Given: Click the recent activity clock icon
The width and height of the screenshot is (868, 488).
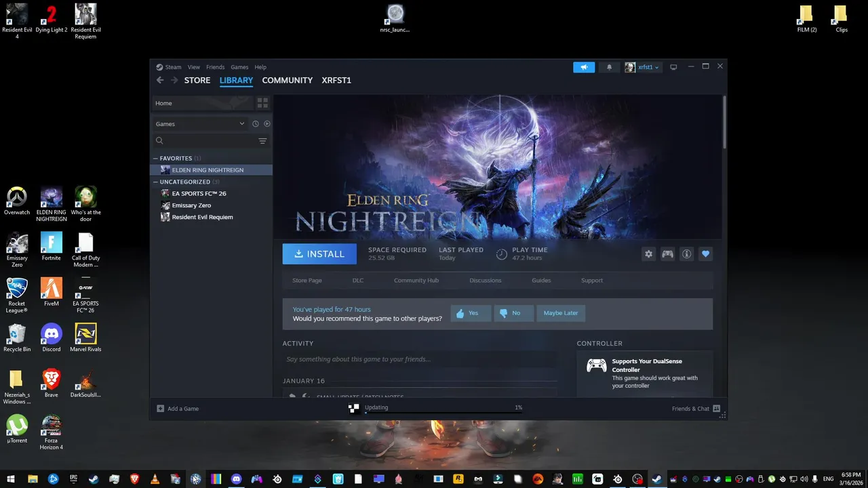Looking at the screenshot, I should pyautogui.click(x=256, y=124).
